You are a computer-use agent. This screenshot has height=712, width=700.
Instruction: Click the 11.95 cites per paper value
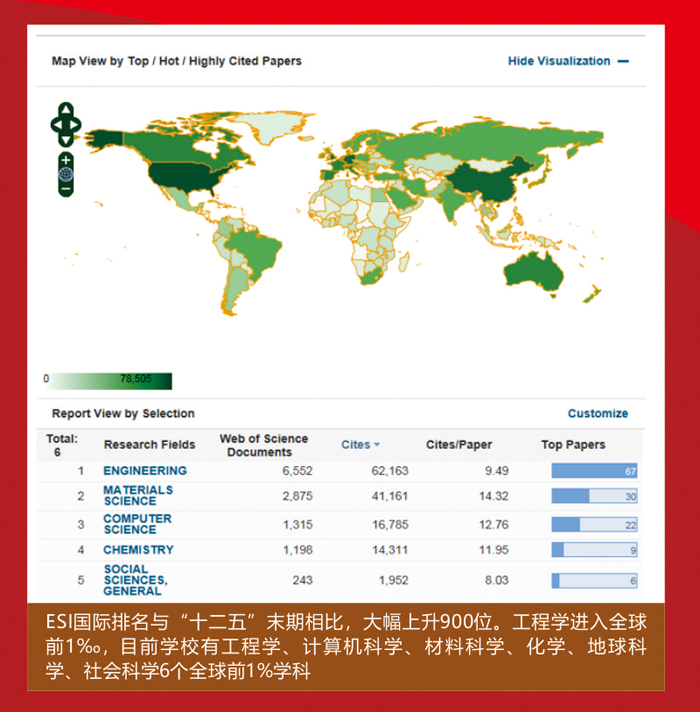point(493,550)
